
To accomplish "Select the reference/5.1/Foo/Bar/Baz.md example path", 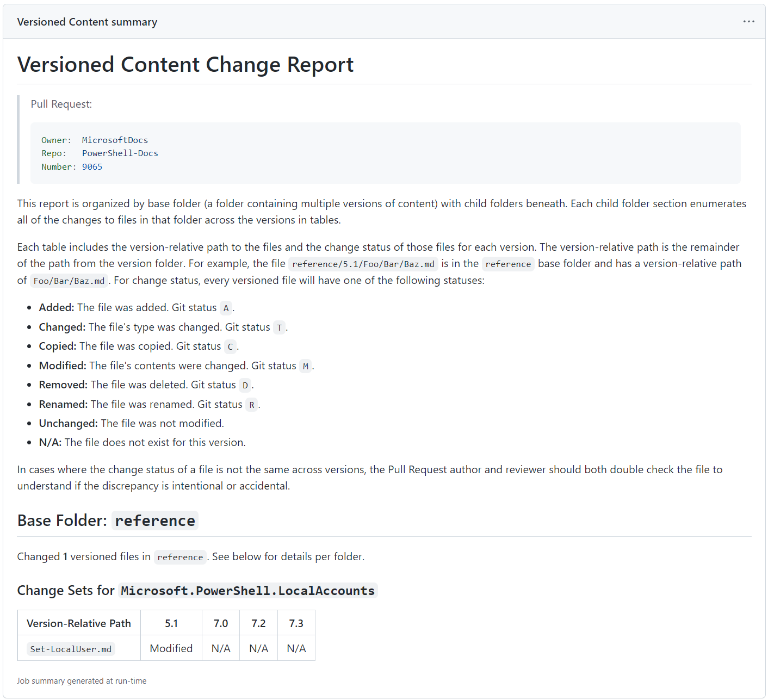I will pos(362,264).
